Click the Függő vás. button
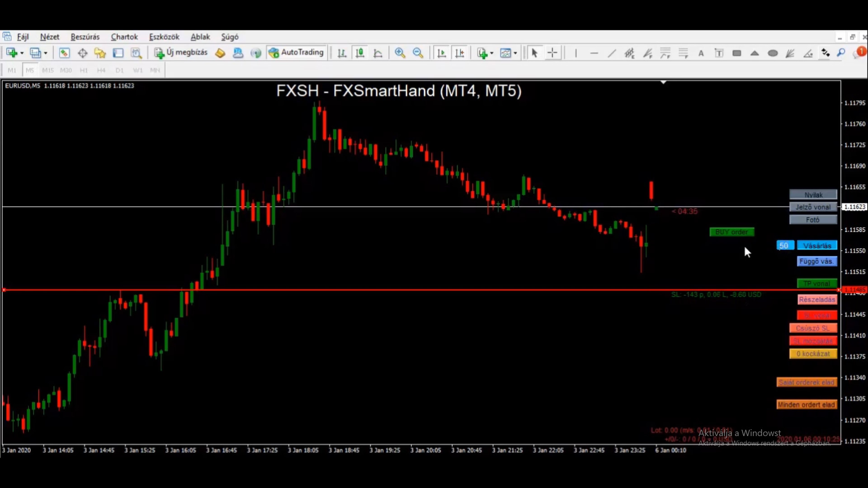868x488 pixels. click(x=817, y=261)
